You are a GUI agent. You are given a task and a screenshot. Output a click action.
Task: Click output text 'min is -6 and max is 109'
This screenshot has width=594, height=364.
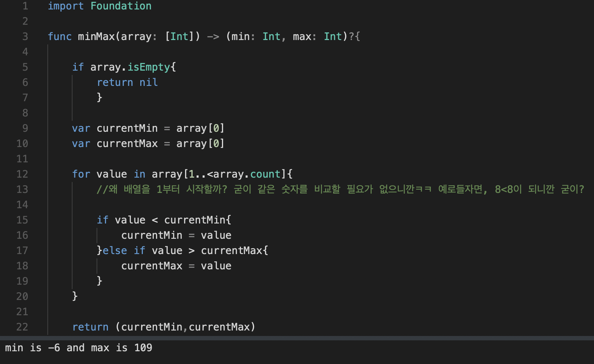point(79,348)
